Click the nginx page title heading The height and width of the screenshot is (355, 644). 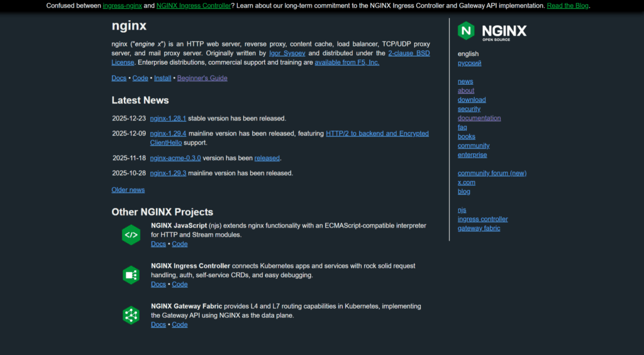click(129, 26)
